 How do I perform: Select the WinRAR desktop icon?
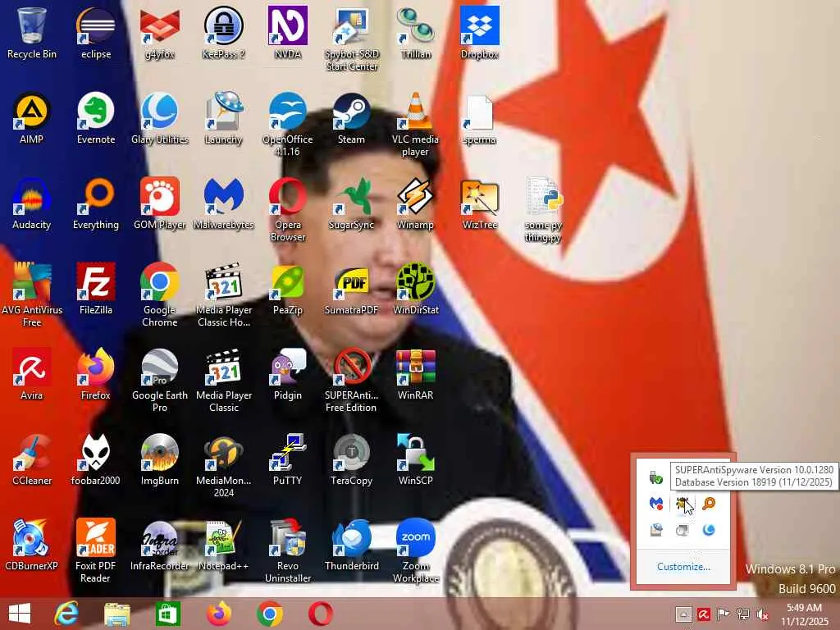tap(416, 374)
